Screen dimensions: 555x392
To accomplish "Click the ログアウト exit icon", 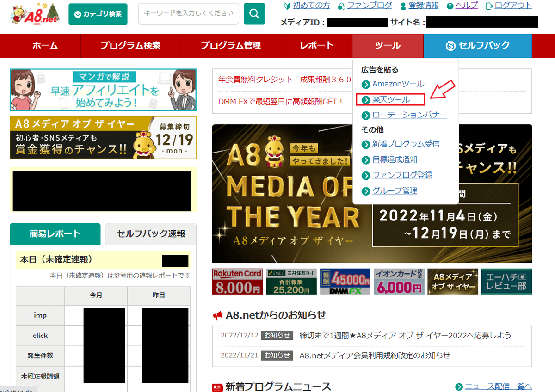I will 489,6.
